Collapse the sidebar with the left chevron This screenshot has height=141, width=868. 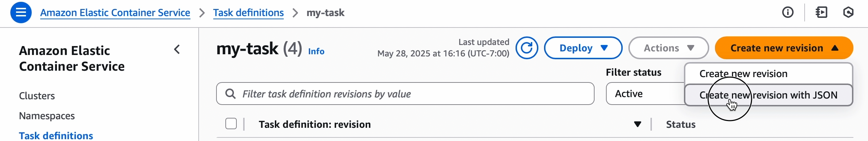(177, 49)
